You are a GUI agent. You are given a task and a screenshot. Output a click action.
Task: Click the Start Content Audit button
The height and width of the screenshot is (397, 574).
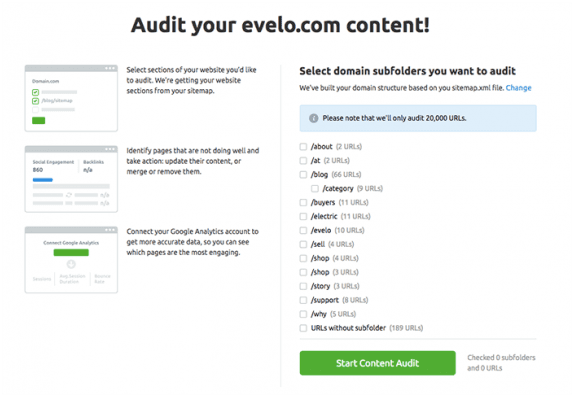coord(377,363)
